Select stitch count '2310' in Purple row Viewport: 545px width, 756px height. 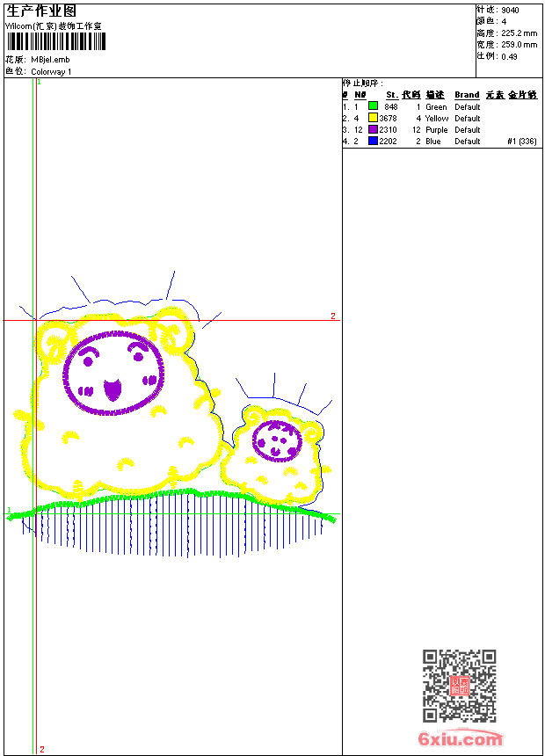click(x=389, y=130)
